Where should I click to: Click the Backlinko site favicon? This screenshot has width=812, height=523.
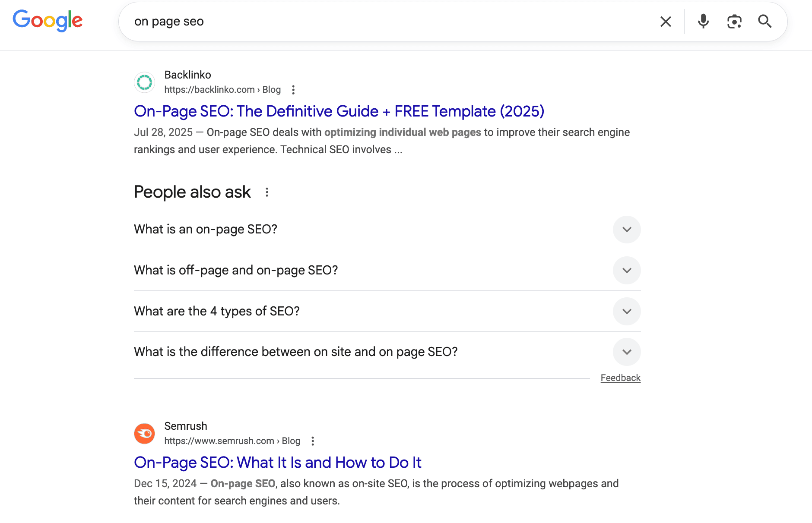point(144,82)
